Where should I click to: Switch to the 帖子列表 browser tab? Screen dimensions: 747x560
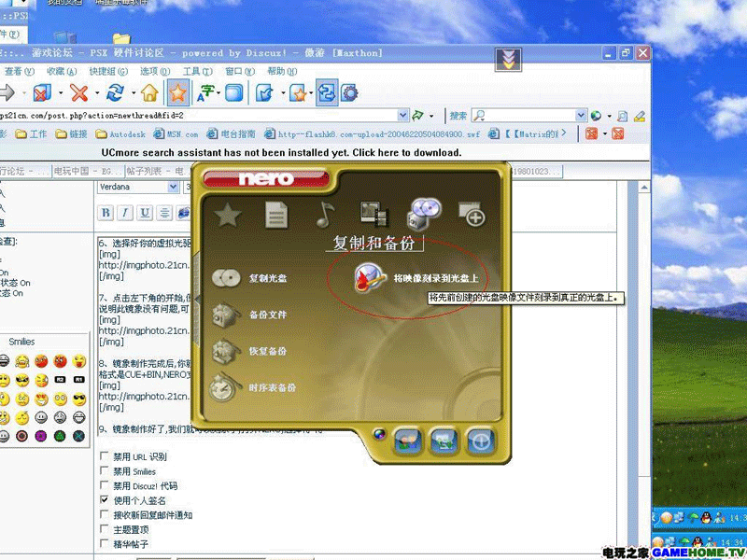tap(158, 171)
